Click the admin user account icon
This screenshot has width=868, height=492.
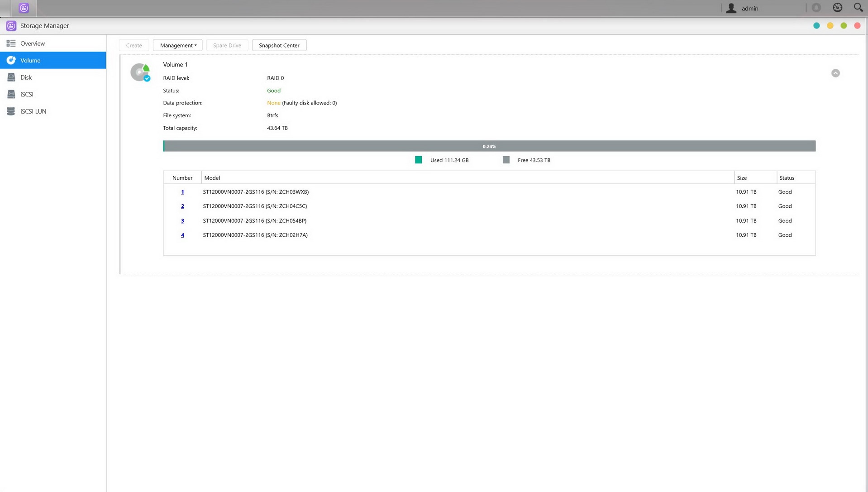(731, 8)
